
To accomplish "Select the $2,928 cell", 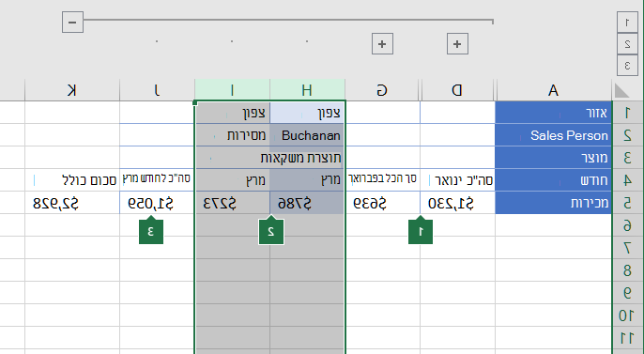I will click(x=72, y=203).
